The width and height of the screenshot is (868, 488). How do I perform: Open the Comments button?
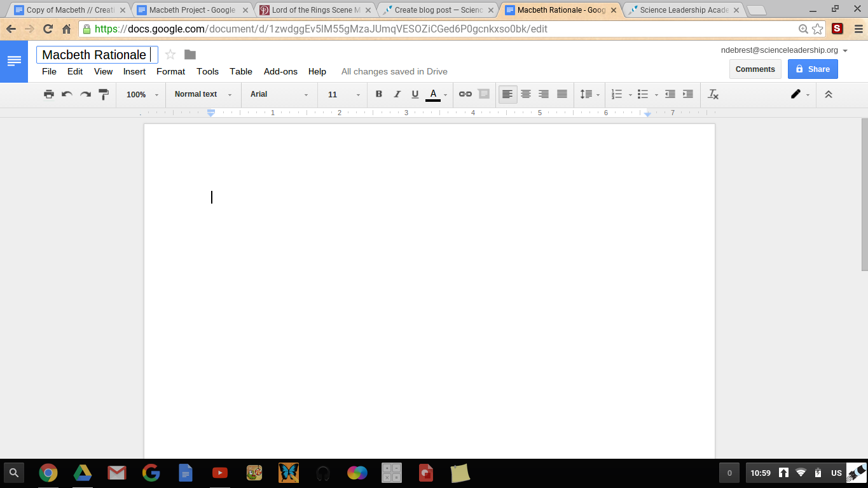pyautogui.click(x=755, y=69)
